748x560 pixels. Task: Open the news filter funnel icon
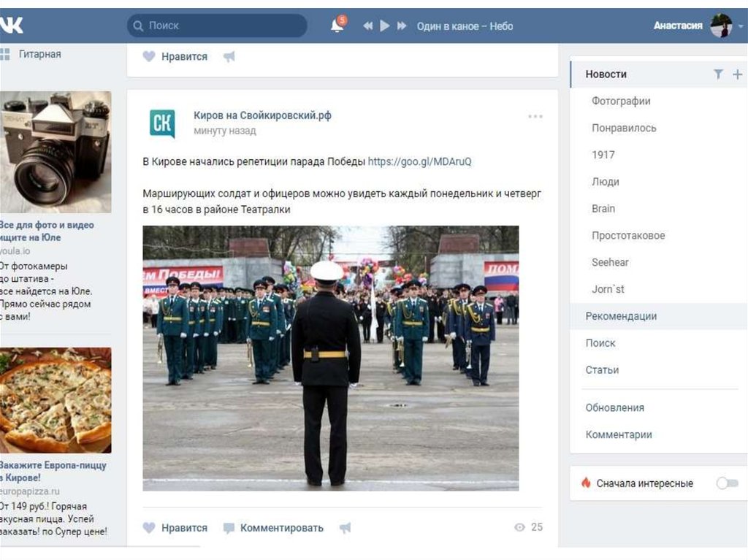pyautogui.click(x=718, y=74)
